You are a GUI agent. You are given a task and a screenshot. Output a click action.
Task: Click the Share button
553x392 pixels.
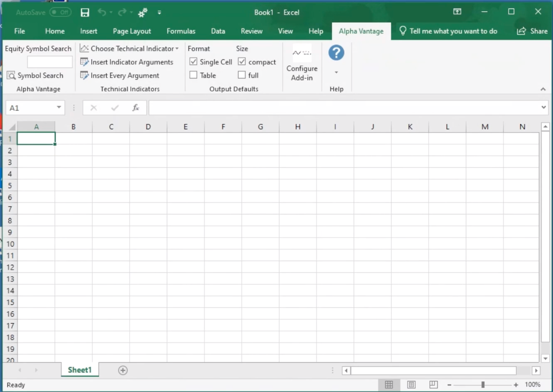[532, 31]
